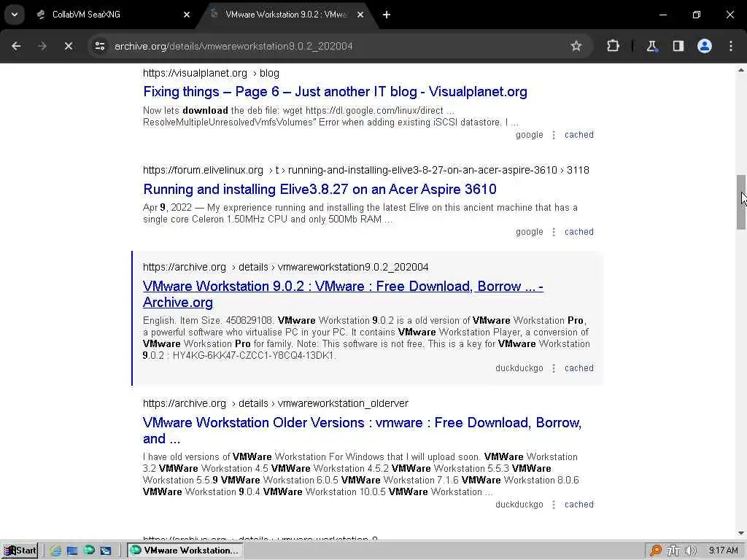Toggle the browser side panel
Viewport: 747px width, 560px height.
(678, 46)
